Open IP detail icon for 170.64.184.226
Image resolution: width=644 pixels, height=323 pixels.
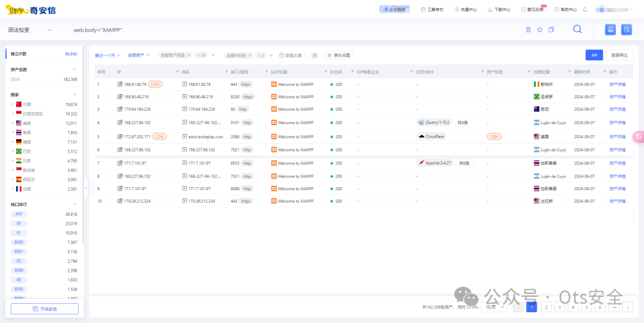click(x=120, y=109)
